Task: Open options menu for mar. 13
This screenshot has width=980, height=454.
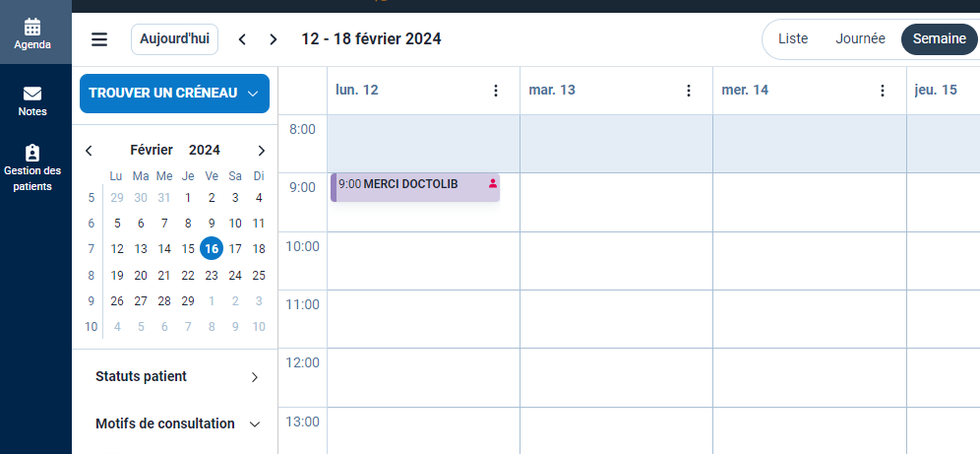Action: pos(689,91)
